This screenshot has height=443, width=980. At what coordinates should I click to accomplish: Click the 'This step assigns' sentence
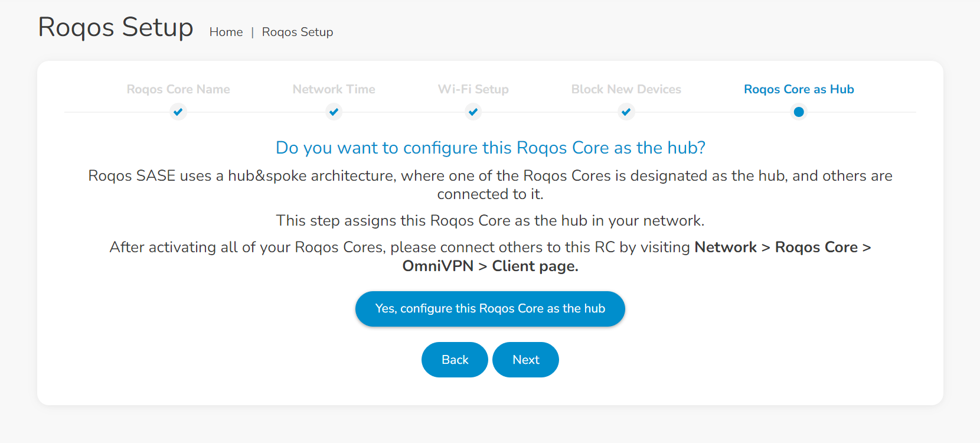click(490, 221)
